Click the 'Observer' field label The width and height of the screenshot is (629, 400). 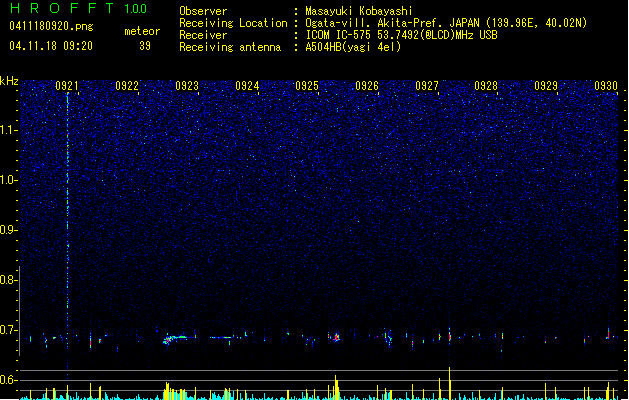point(203,11)
